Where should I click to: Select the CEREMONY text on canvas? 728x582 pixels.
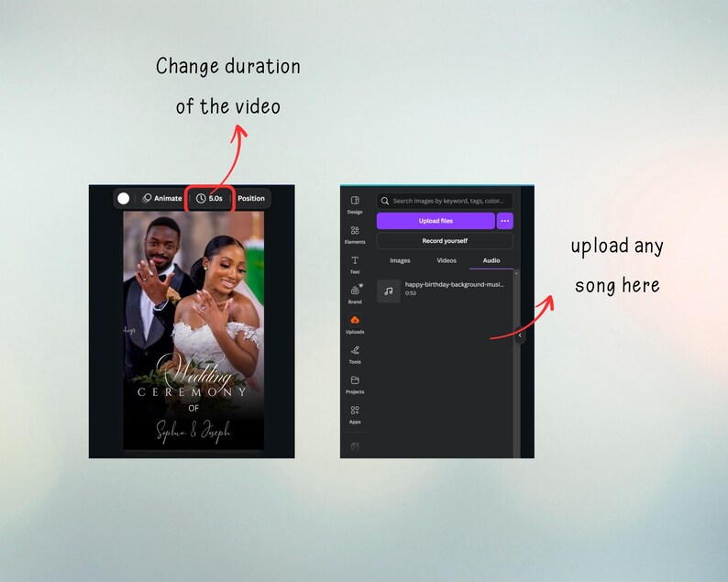192,392
